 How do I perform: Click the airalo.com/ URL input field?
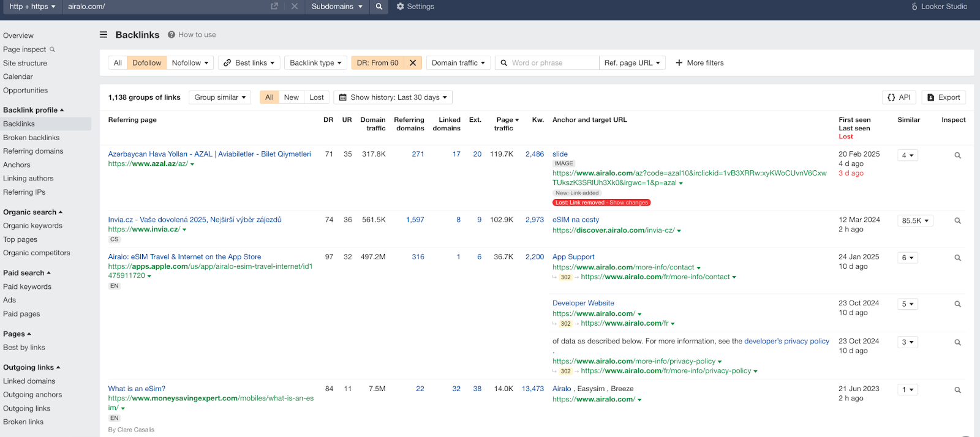click(x=165, y=6)
